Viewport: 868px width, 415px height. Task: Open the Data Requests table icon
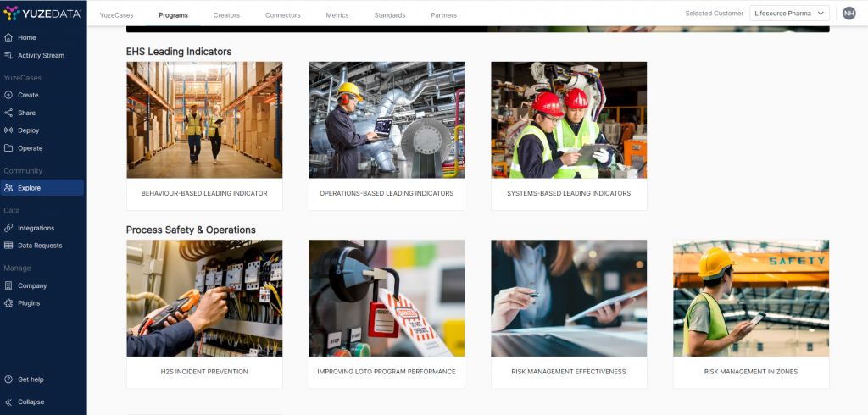tap(8, 246)
